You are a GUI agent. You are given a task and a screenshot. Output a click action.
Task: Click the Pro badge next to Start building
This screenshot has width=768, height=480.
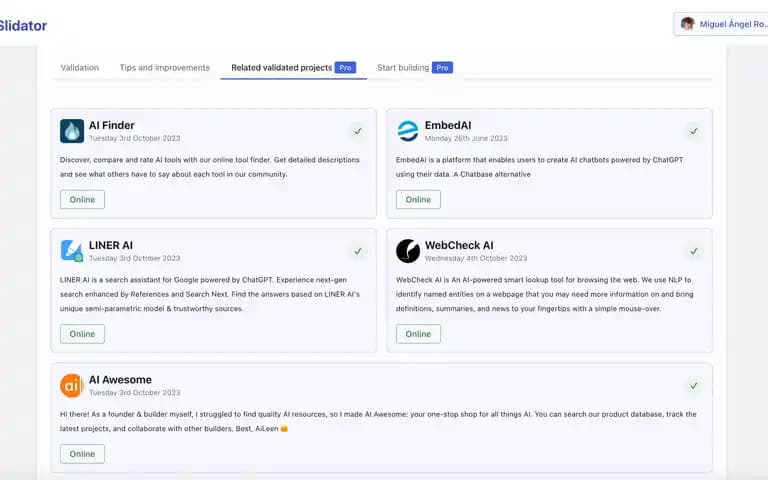click(x=442, y=68)
